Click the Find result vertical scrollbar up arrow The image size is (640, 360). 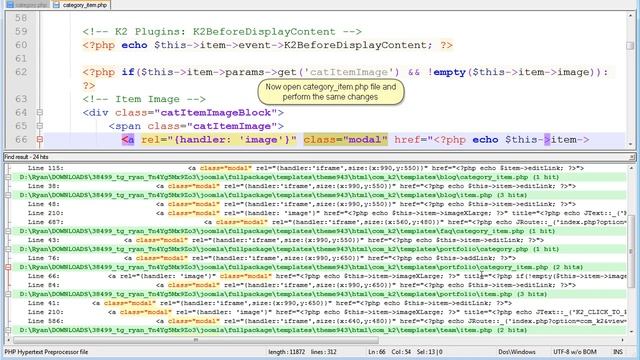pyautogui.click(x=631, y=168)
